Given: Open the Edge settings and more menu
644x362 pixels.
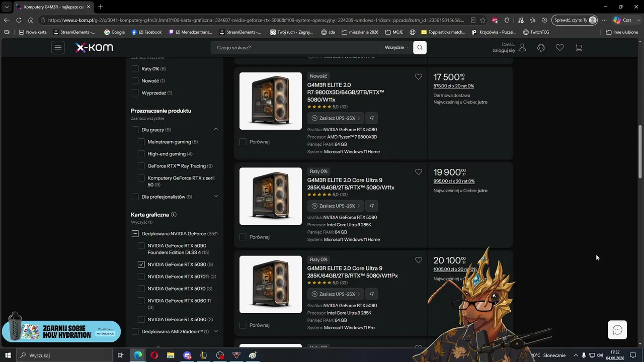Looking at the screenshot, I should point(604,20).
